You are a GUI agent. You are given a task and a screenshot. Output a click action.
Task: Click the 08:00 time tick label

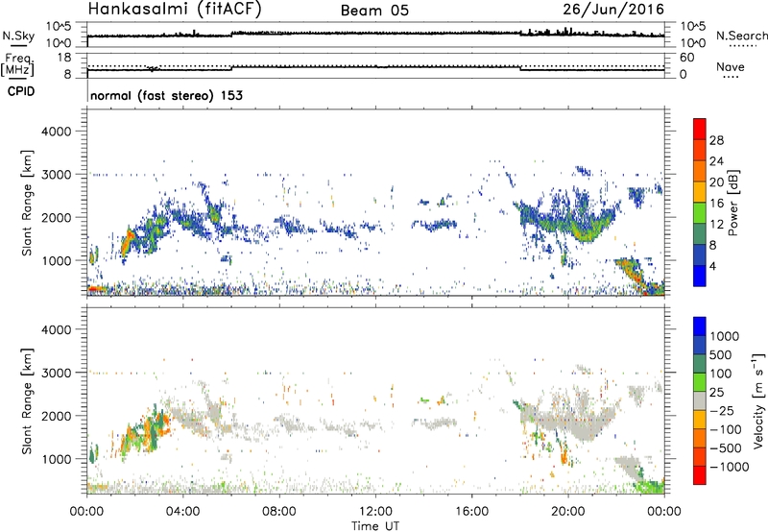click(x=278, y=512)
